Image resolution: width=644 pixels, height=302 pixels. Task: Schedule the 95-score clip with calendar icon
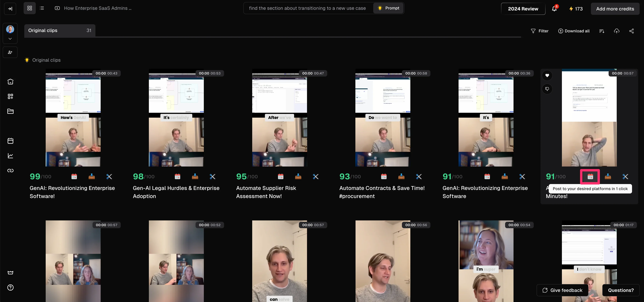tap(281, 176)
